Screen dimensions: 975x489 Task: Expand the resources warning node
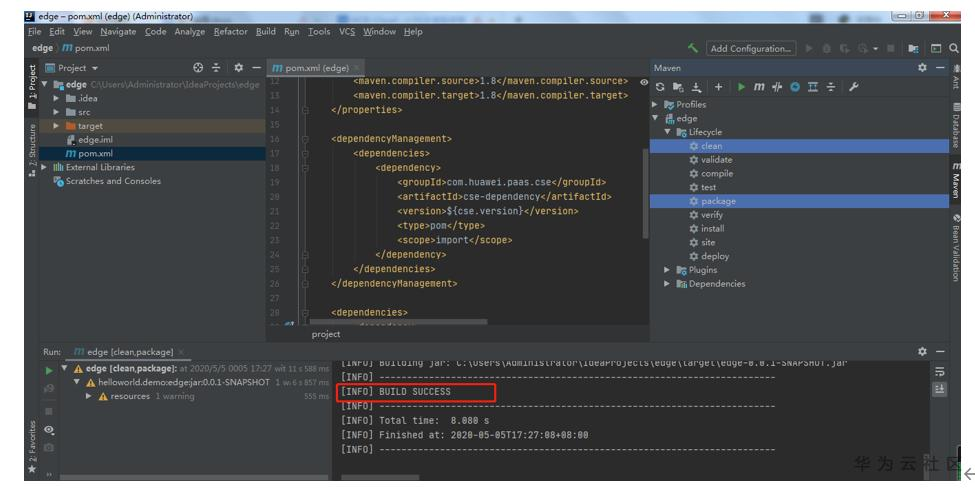89,396
